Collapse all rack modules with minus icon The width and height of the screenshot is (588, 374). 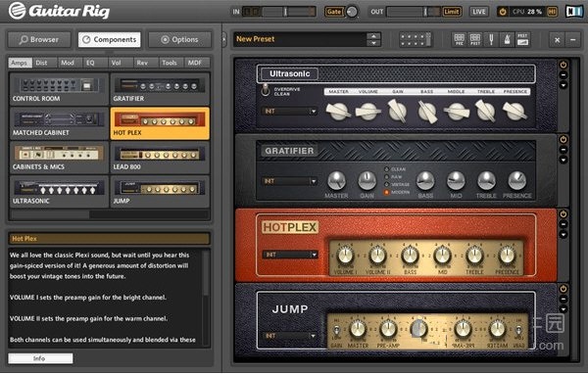(x=573, y=39)
